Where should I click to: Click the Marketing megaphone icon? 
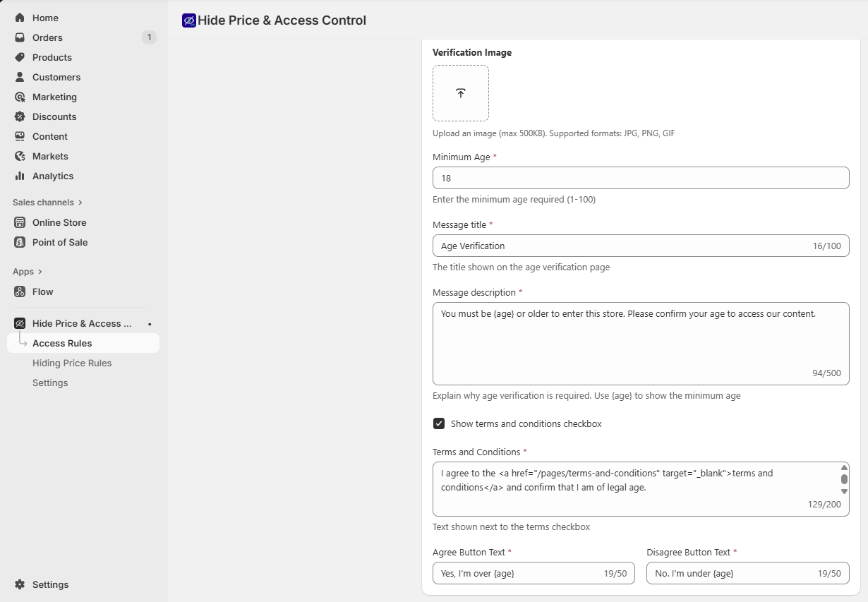coord(19,97)
